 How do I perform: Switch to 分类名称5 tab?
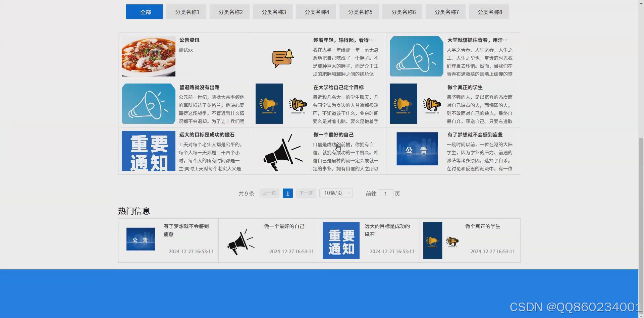[x=359, y=12]
